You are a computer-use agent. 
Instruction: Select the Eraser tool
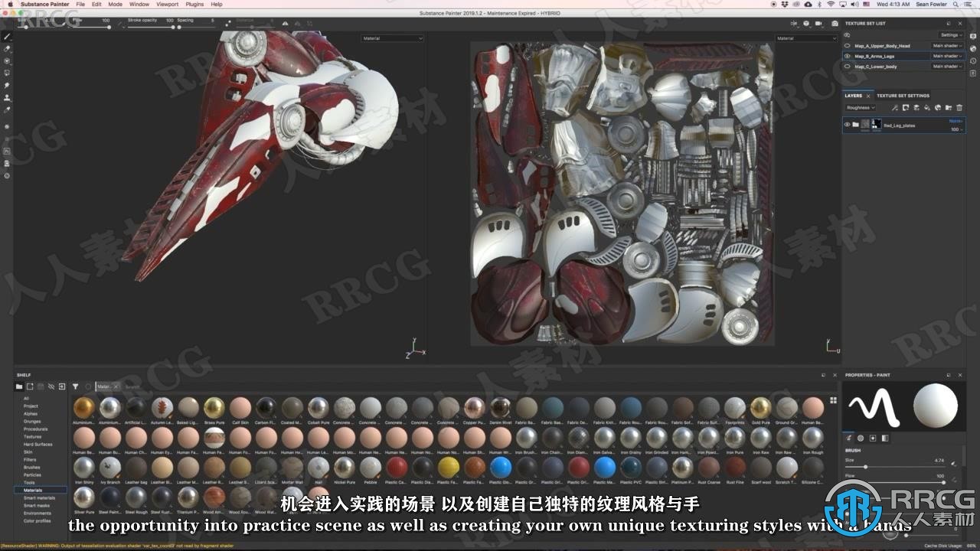[x=7, y=49]
